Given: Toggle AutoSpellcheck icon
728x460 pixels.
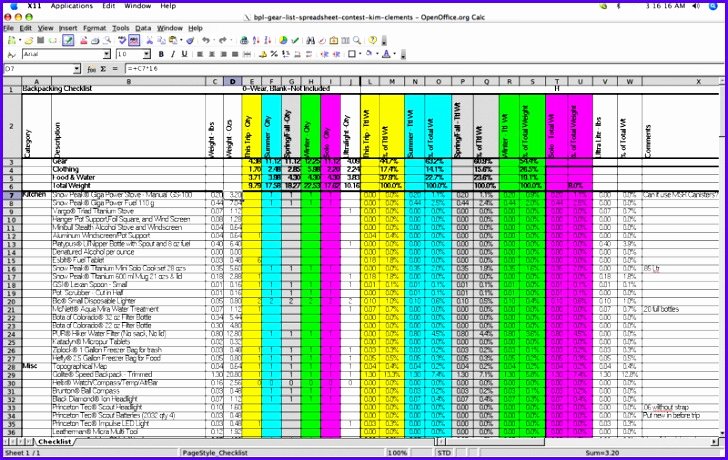Looking at the screenshot, I should tap(134, 40).
